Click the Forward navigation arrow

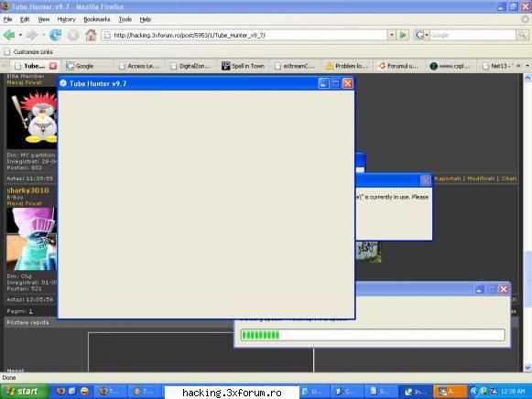[x=32, y=35]
